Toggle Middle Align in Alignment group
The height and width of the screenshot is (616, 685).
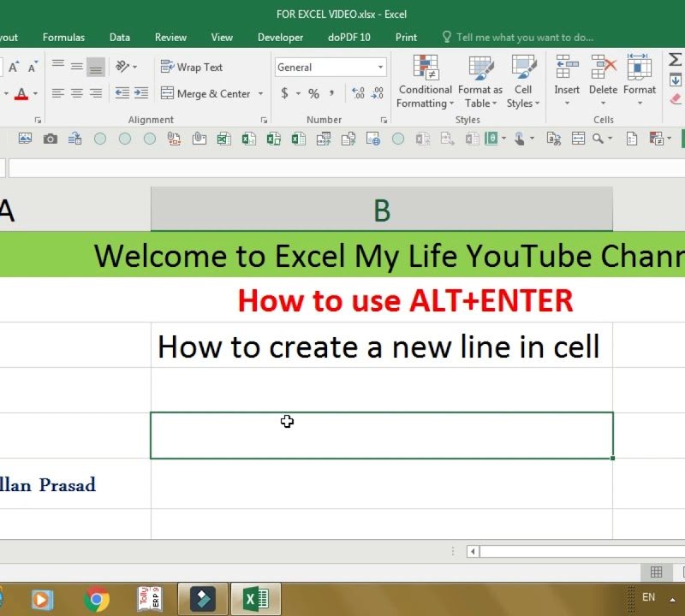[x=77, y=67]
